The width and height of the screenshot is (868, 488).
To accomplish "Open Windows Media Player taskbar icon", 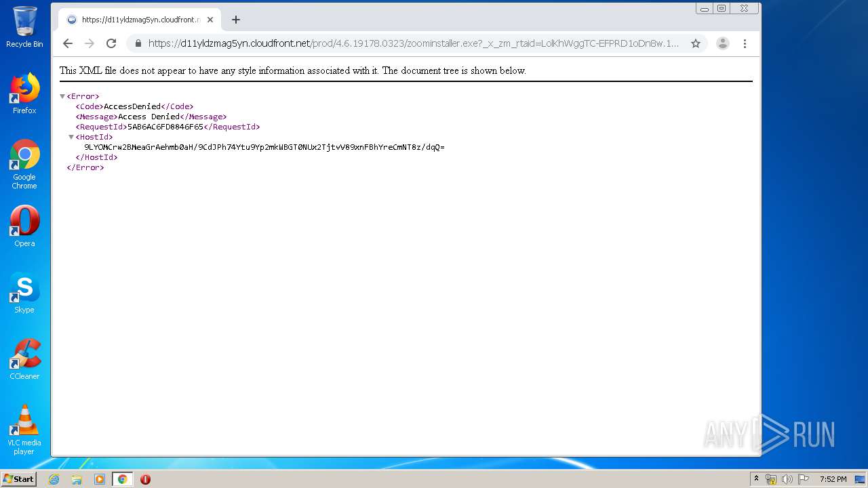I will pos(100,479).
